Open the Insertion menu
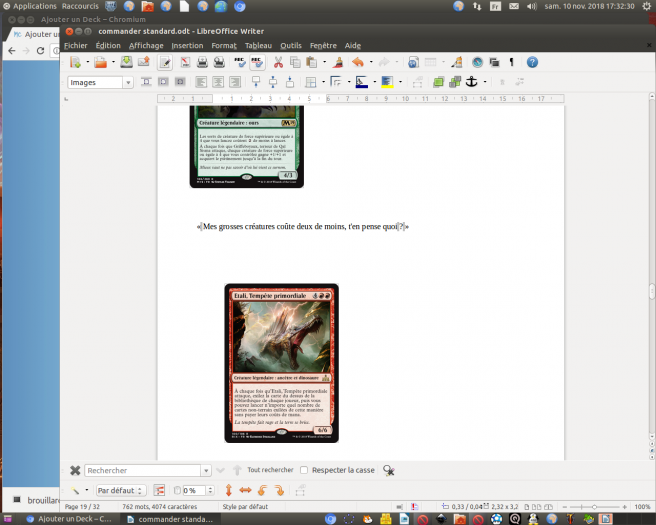656x525 pixels. (x=186, y=45)
